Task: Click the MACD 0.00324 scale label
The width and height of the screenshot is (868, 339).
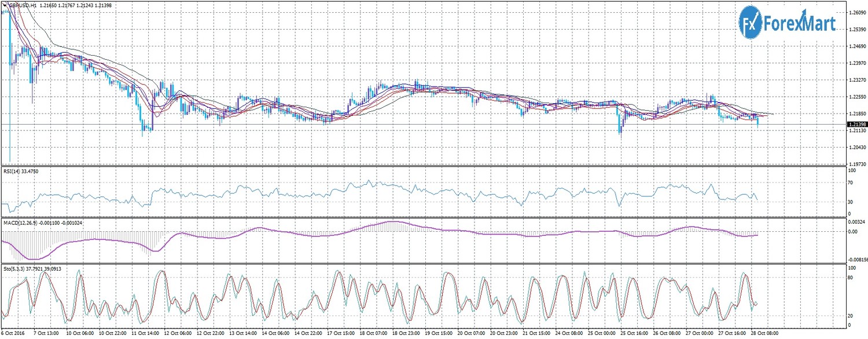Action: click(855, 222)
